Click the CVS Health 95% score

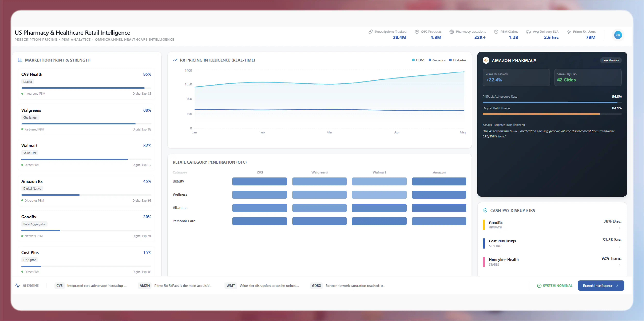click(147, 74)
